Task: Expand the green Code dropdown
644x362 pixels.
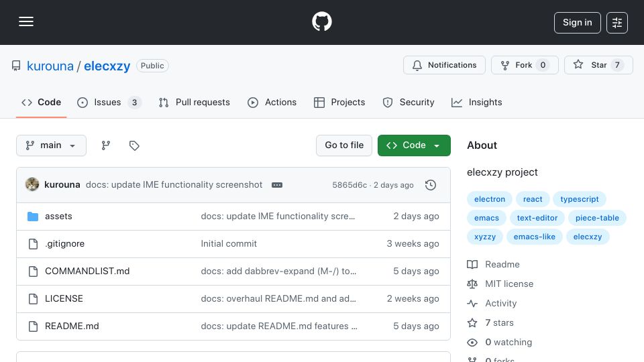Action: click(414, 145)
